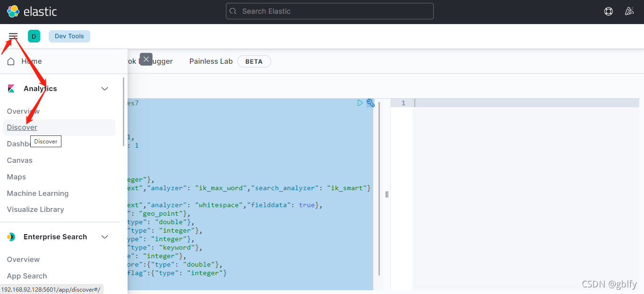Screen dimensions: 644x294
Task: Open the newsfeed celebration icon
Action: (629, 11)
